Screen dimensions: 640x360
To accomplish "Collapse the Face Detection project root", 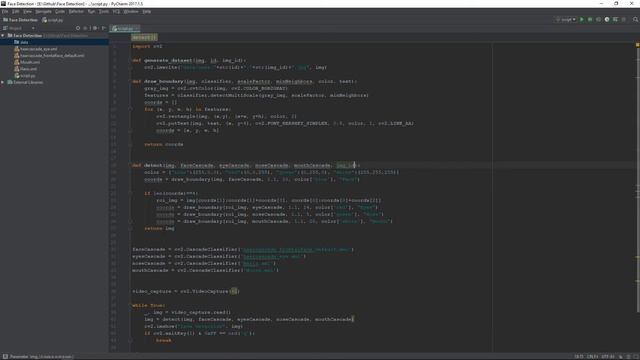I will pyautogui.click(x=3, y=36).
